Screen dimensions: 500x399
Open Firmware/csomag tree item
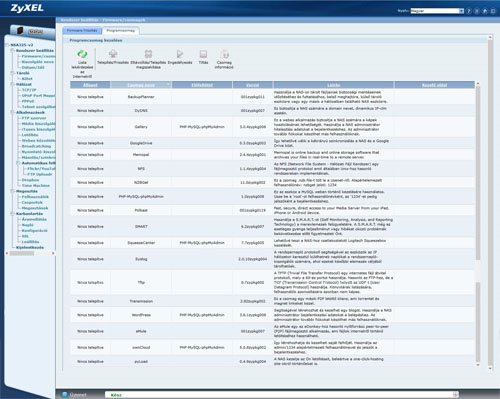[x=38, y=56]
